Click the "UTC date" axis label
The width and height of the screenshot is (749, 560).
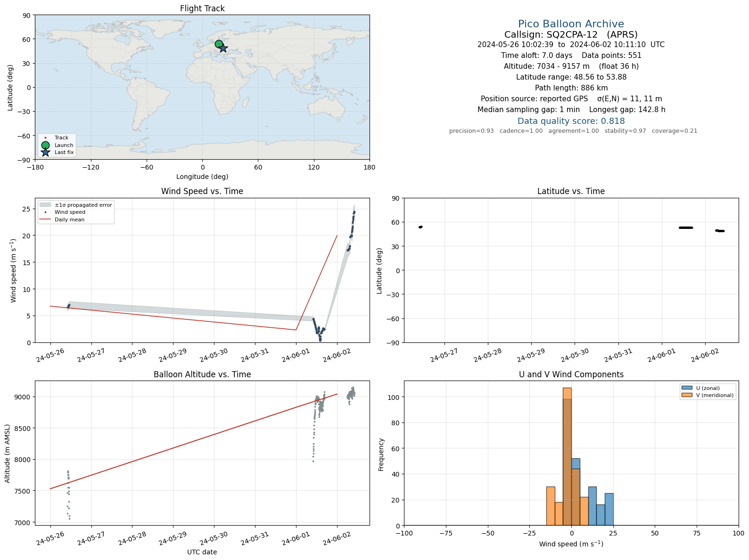click(x=202, y=552)
